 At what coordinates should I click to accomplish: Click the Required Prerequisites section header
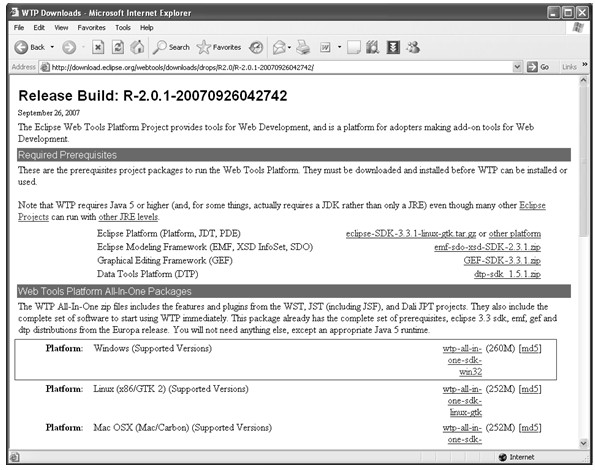point(294,155)
